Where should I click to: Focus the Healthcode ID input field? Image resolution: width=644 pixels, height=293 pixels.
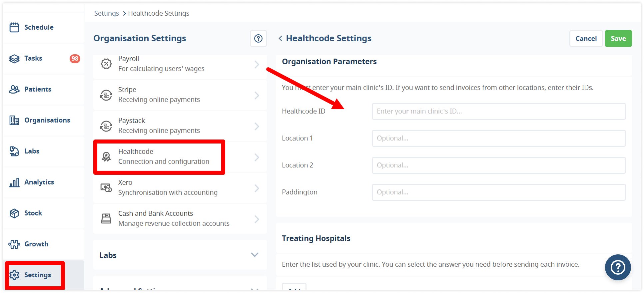[498, 111]
